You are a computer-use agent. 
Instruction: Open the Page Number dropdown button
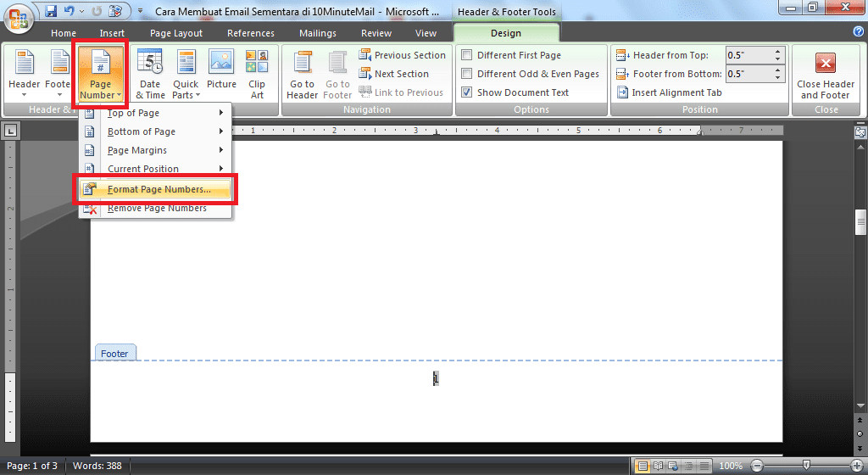[x=100, y=74]
